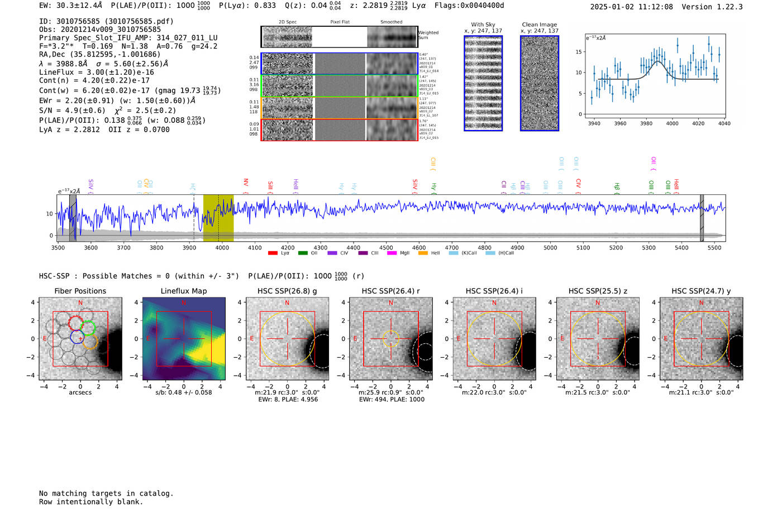Open the HSC SSP(26.4) i image
The height and width of the screenshot is (532, 782).
[x=494, y=339]
